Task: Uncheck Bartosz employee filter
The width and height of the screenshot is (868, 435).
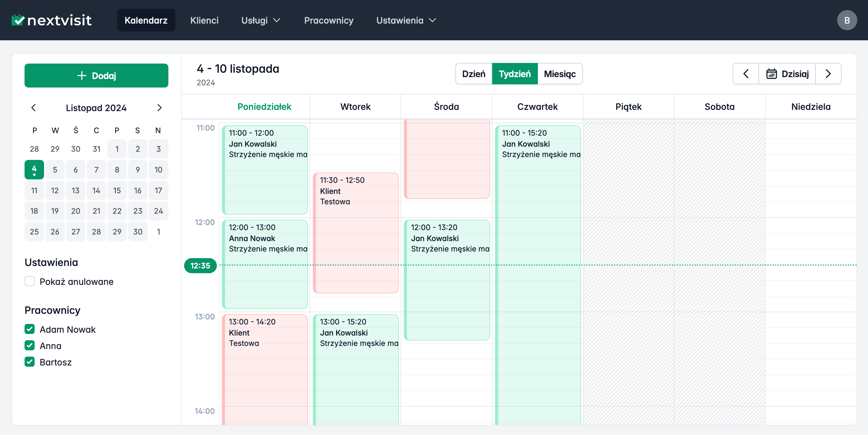Action: 30,362
